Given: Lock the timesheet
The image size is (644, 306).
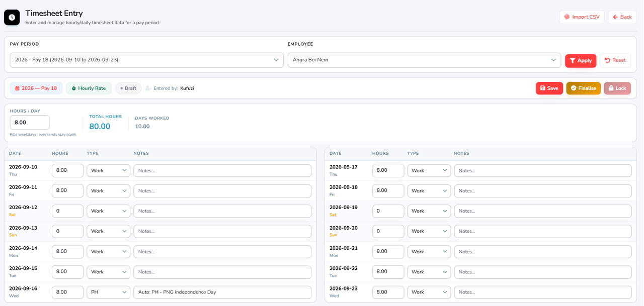Looking at the screenshot, I should click(617, 88).
